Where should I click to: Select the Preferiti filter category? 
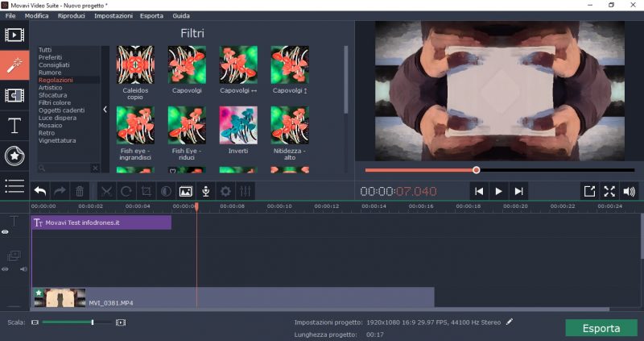[50, 57]
